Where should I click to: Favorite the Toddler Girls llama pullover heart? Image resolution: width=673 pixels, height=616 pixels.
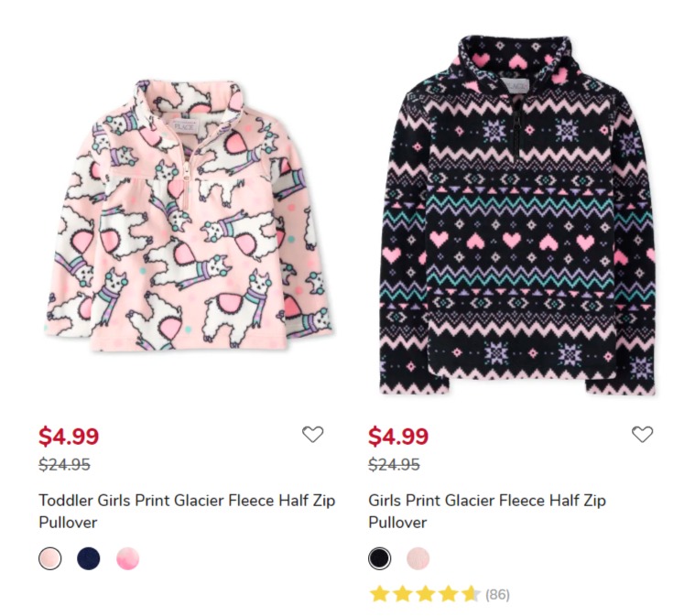pos(312,434)
